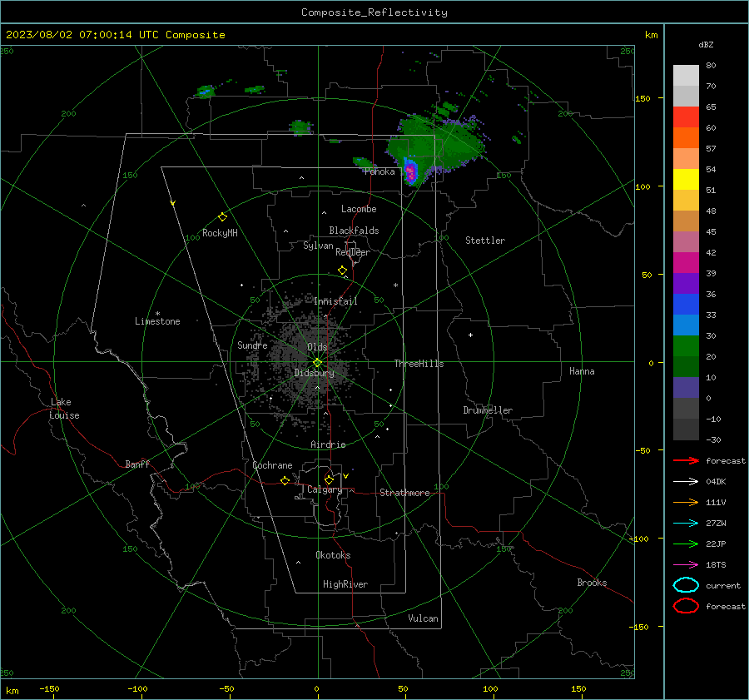Click the Lake Louise label
749x700 pixels.
(64, 409)
